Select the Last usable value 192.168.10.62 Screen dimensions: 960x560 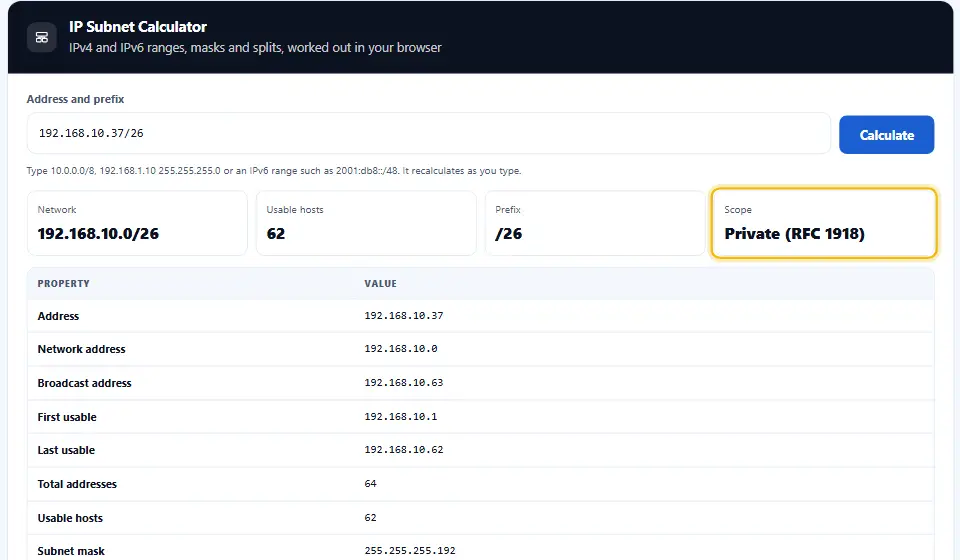click(403, 450)
